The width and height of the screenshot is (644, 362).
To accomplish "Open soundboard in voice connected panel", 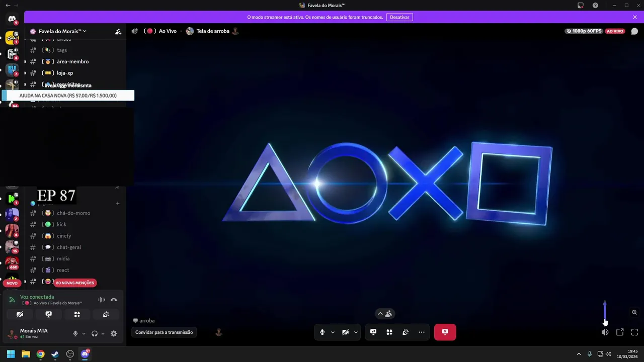I will point(106,314).
